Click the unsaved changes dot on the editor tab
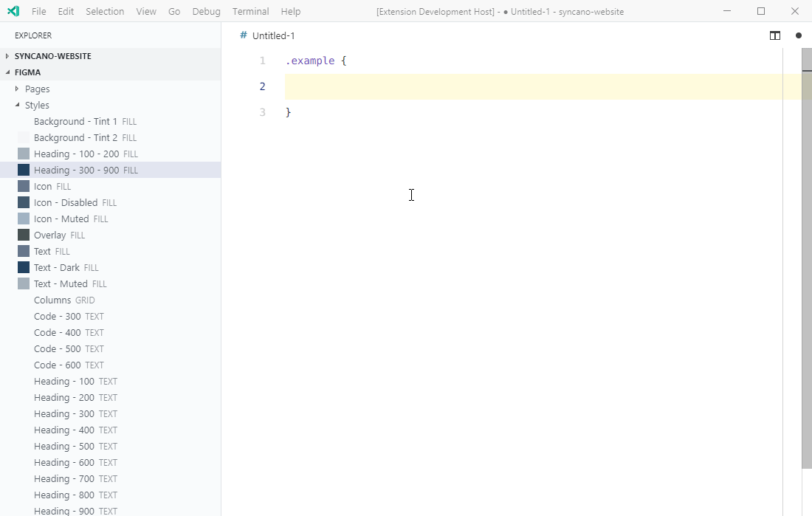 [x=798, y=35]
